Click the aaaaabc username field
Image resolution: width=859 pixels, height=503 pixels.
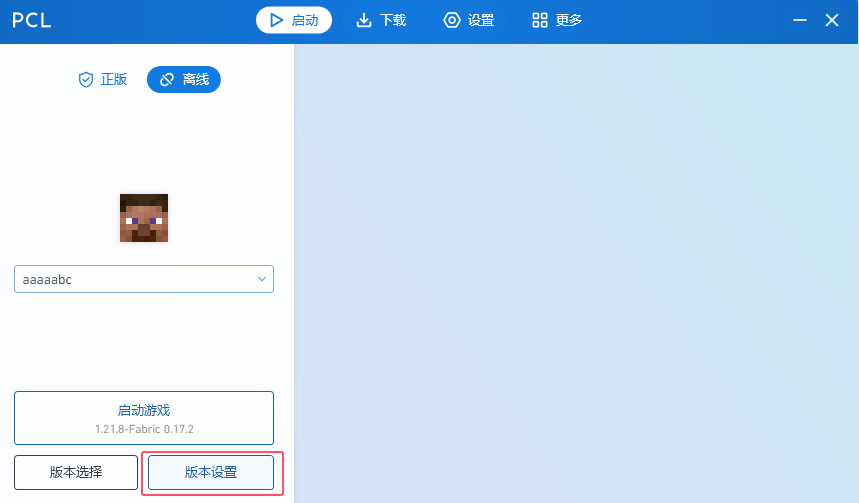(144, 279)
